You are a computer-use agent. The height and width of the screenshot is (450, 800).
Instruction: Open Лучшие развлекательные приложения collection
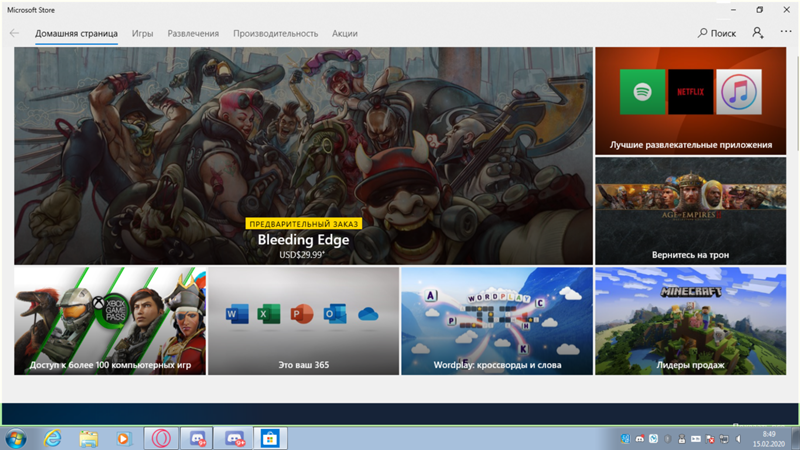coord(691,101)
